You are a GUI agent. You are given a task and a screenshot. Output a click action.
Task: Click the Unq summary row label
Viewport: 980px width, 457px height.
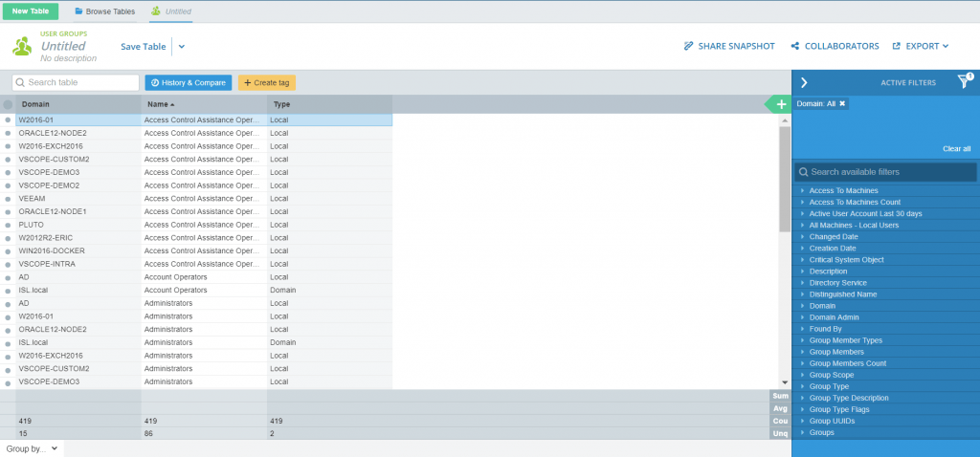[x=780, y=433]
